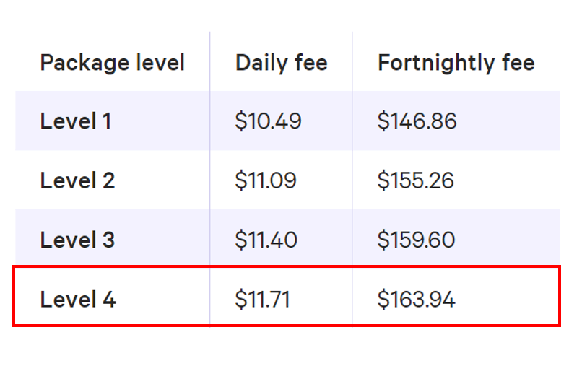Select the highlighted Level 4 row label
This screenshot has height=392, width=569.
(78, 299)
